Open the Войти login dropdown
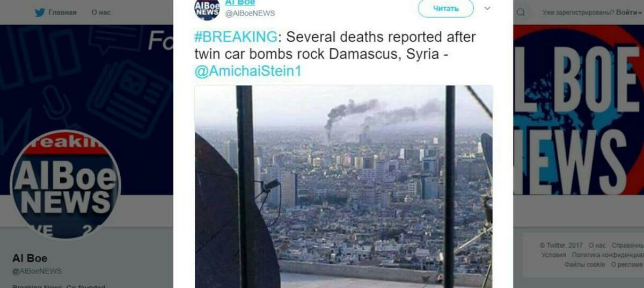Screen dimensions: 644x288 (x=629, y=12)
